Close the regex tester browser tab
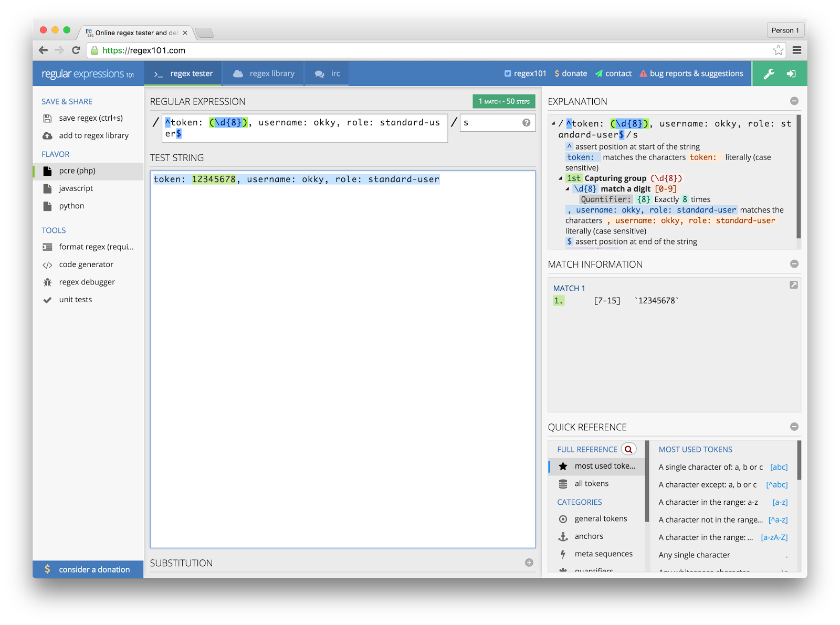840x625 pixels. click(x=185, y=33)
